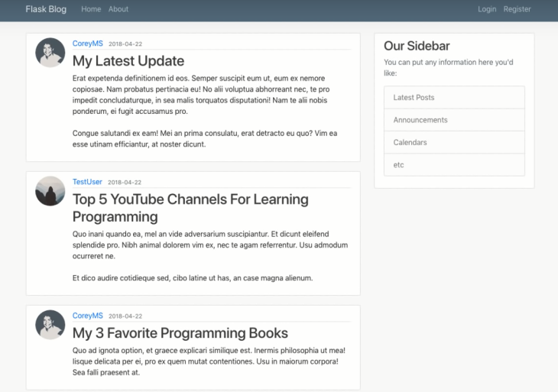
Task: Select Latest Posts in the sidebar
Action: (454, 98)
